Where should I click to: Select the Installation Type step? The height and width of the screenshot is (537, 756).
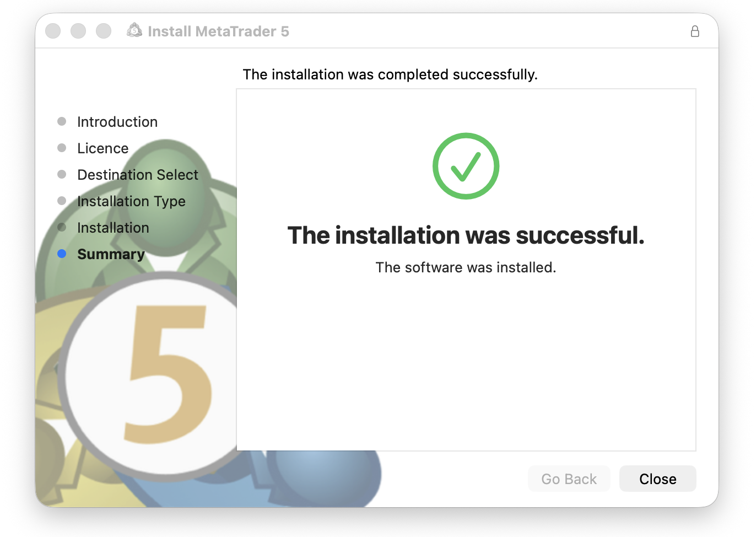click(x=131, y=201)
